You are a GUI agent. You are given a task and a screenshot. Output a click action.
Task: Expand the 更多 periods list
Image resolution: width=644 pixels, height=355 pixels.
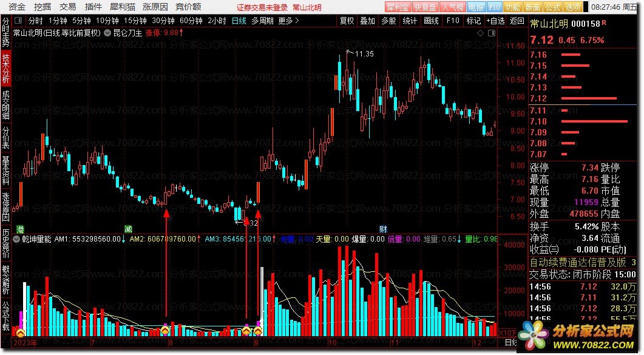288,21
